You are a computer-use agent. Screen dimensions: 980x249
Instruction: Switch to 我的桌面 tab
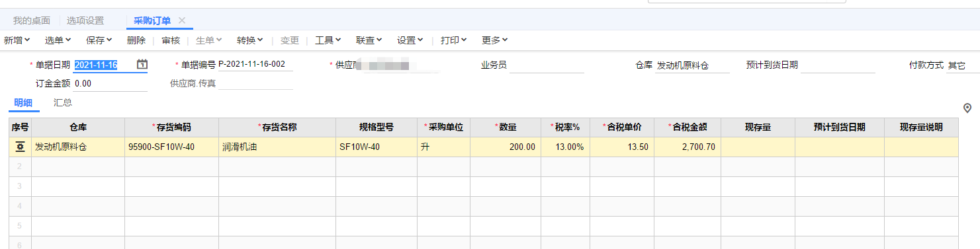tap(32, 20)
